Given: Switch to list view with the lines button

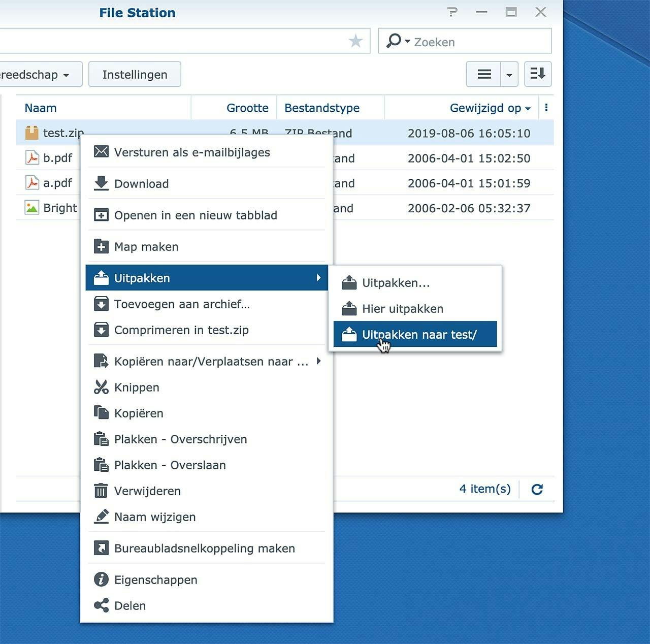Looking at the screenshot, I should click(484, 75).
